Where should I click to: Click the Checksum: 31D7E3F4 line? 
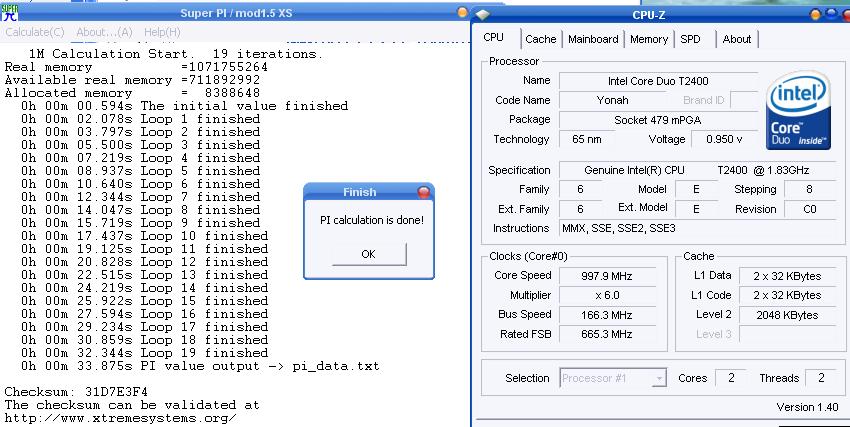point(76,391)
